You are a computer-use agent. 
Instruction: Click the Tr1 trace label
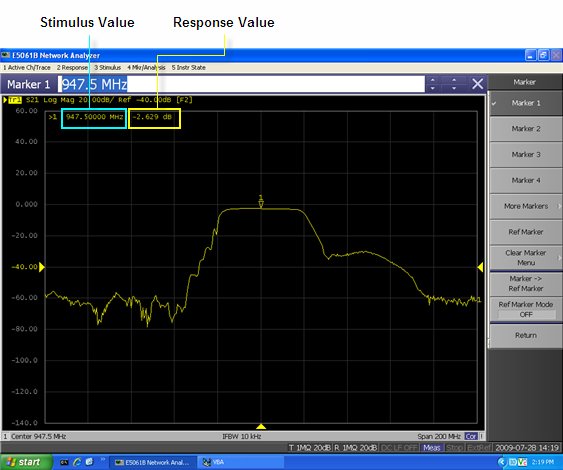click(15, 100)
